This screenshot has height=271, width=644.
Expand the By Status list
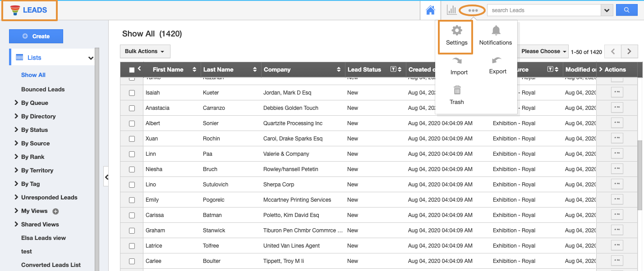click(x=34, y=130)
